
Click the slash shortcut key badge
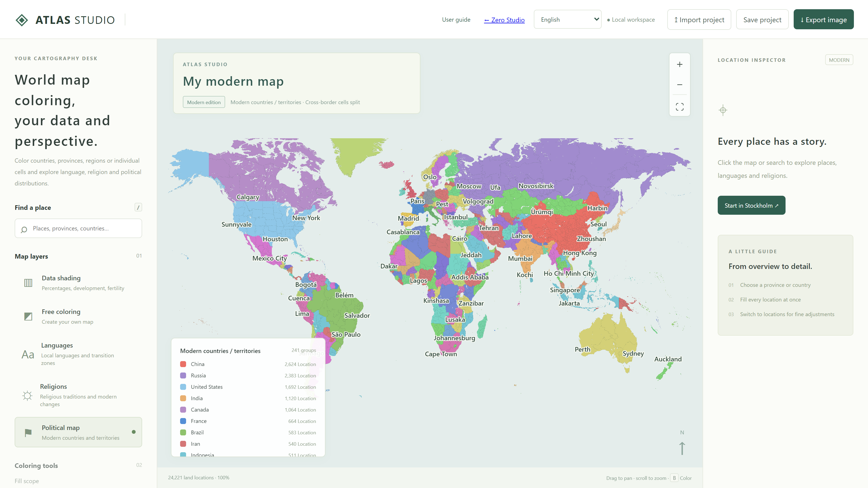coord(138,207)
